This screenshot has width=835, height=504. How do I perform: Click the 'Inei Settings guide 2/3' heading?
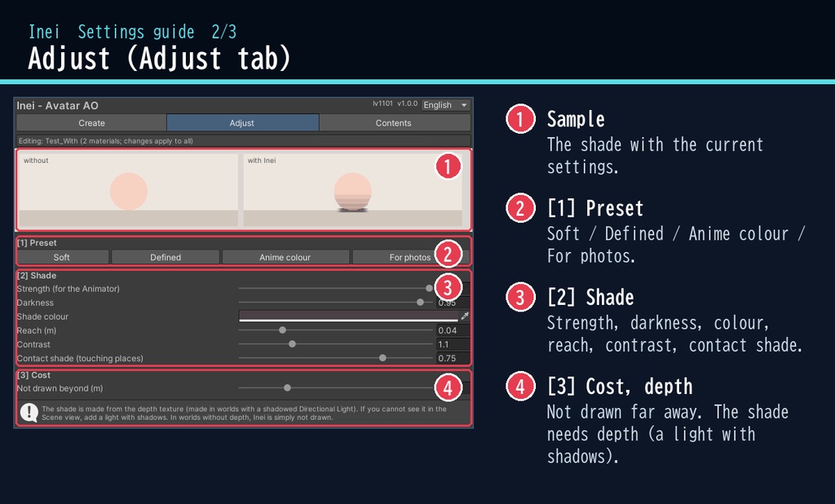coord(133,32)
